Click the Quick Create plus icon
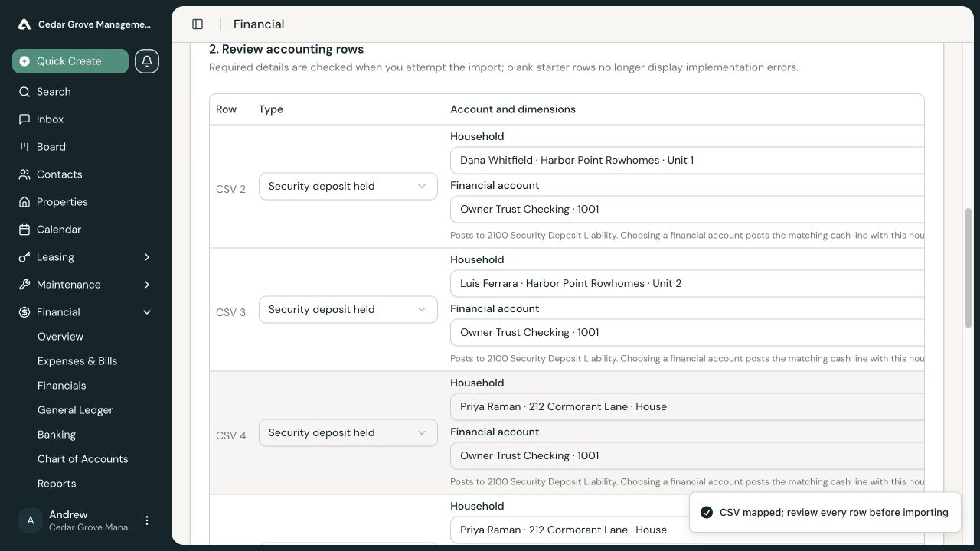 click(x=24, y=61)
